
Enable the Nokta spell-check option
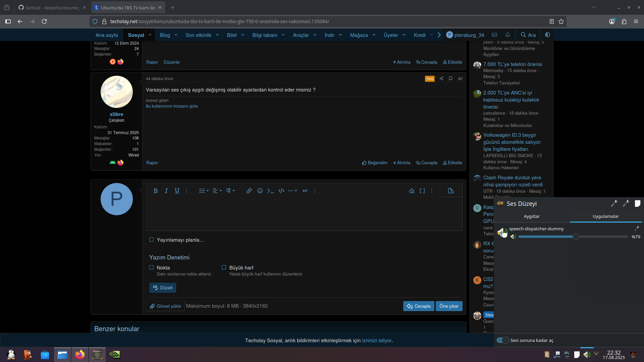point(152,267)
